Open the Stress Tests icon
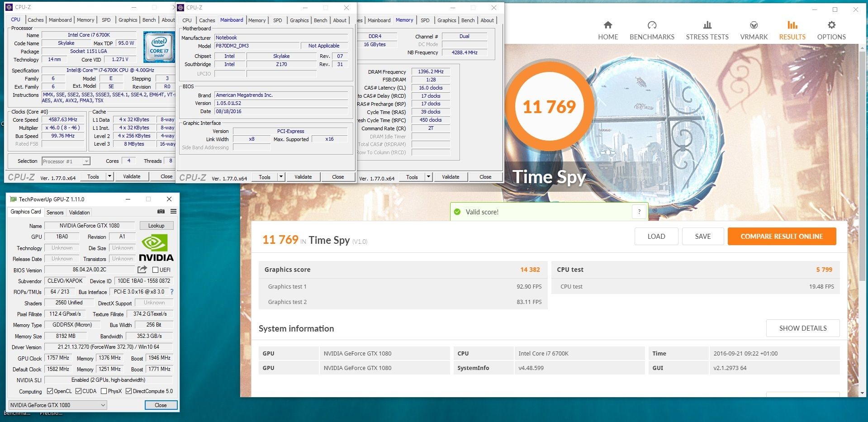 [x=707, y=25]
